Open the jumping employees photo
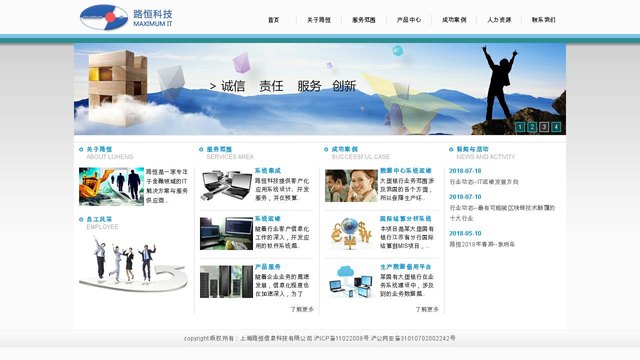Image resolution: width=640 pixels, height=360 pixels. point(133,263)
